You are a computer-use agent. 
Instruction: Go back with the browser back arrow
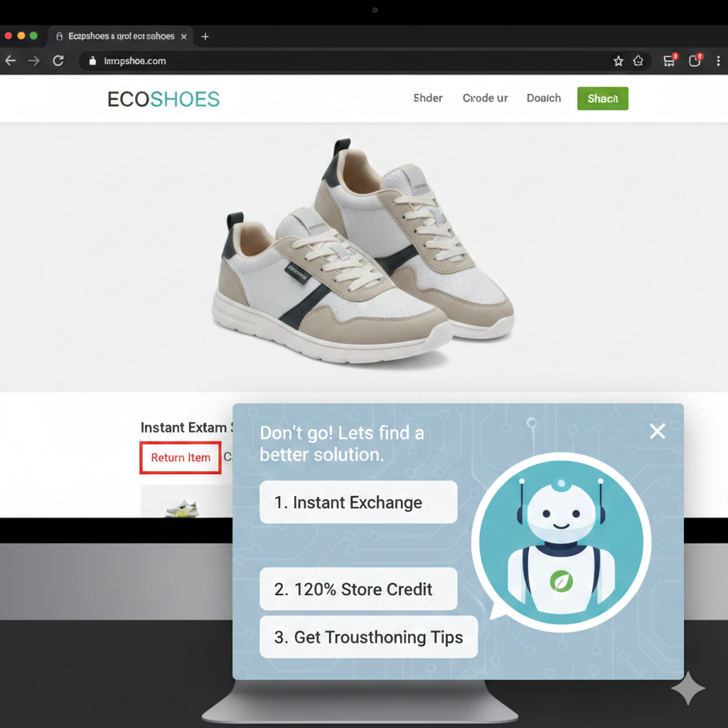[x=10, y=61]
